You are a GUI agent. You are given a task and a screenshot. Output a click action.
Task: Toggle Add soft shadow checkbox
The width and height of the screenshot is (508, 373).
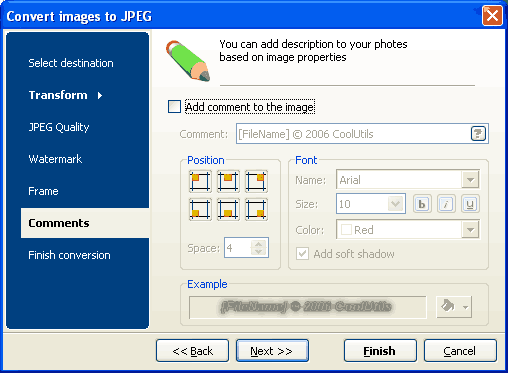(302, 254)
